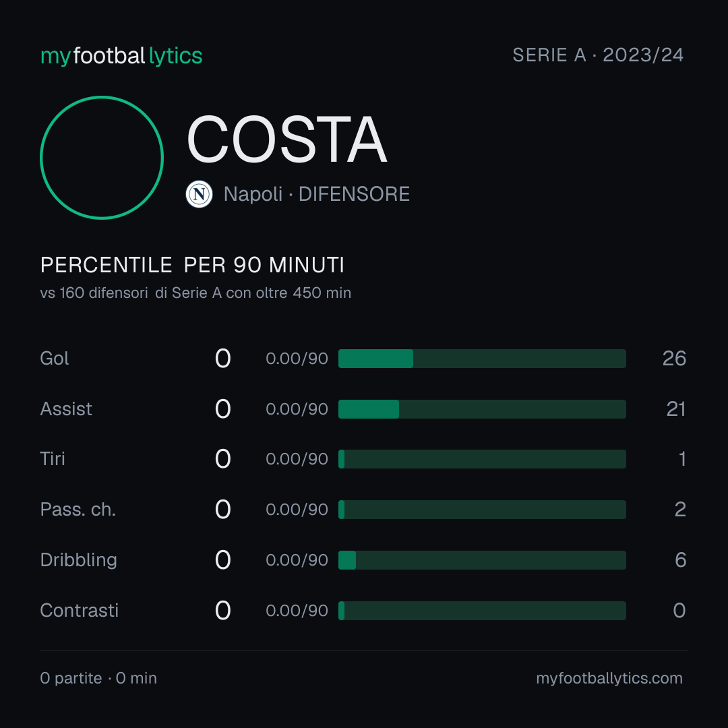Click the Dribbling percentile bar
The height and width of the screenshot is (728, 728).
pos(482,560)
